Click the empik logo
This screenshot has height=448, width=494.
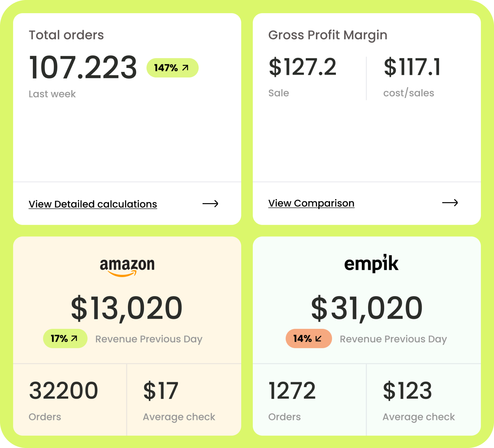pos(371,264)
